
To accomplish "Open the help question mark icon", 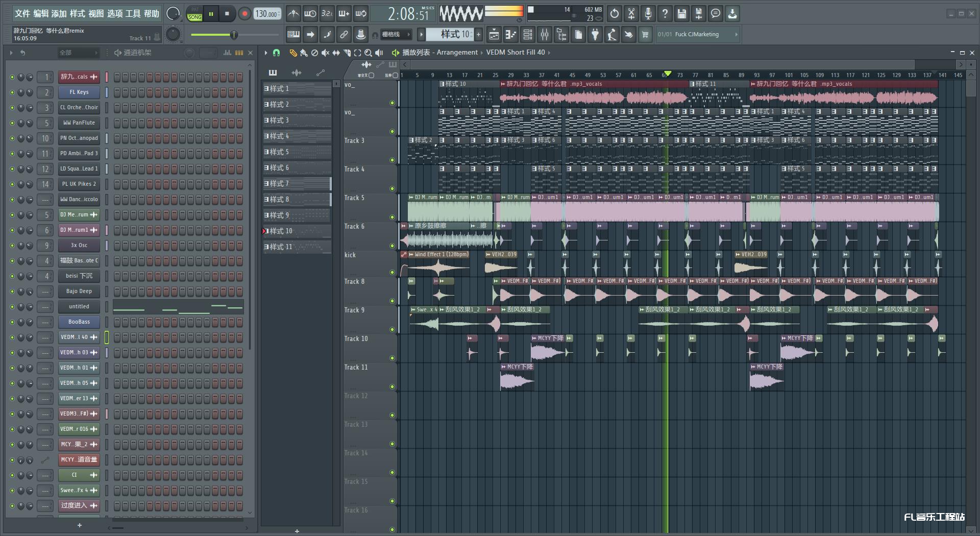I will pyautogui.click(x=665, y=14).
